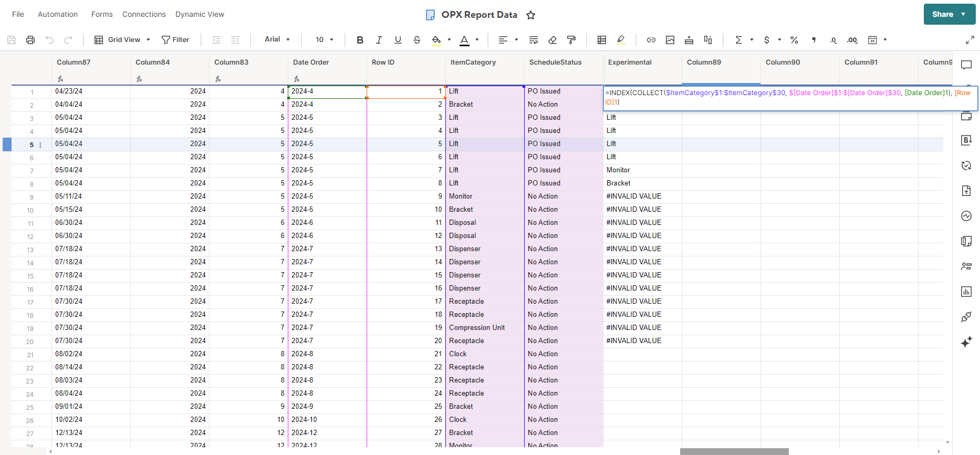The image size is (980, 455).
Task: Favorite the sheet with the star icon
Action: 530,15
